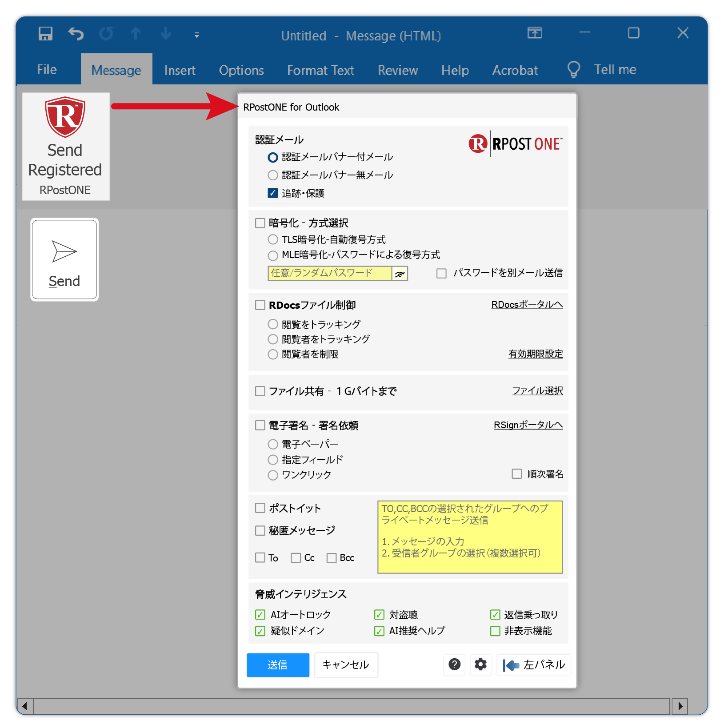Open settings gear icon in RPostONE panel
Viewport: 724px width, 728px height.
pyautogui.click(x=480, y=664)
